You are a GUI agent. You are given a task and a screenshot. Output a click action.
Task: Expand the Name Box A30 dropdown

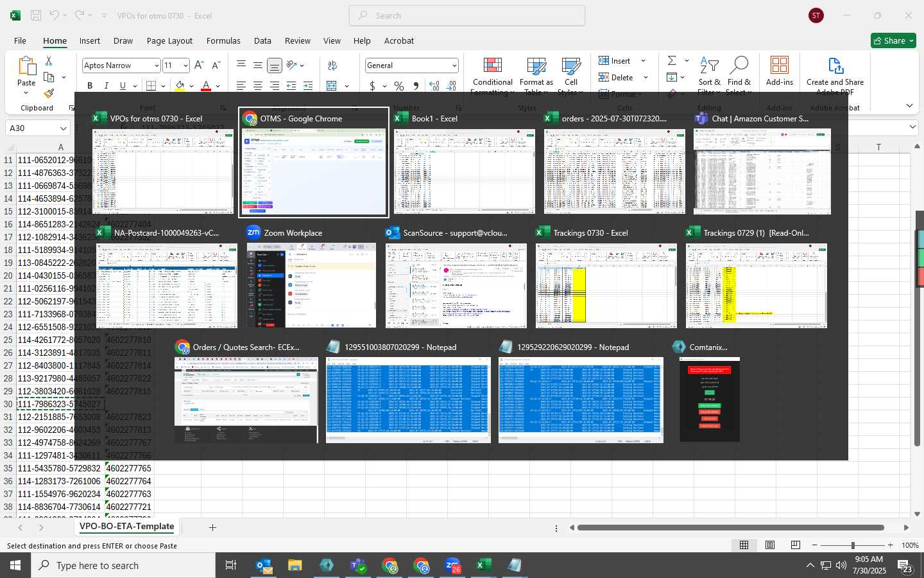[x=63, y=128]
